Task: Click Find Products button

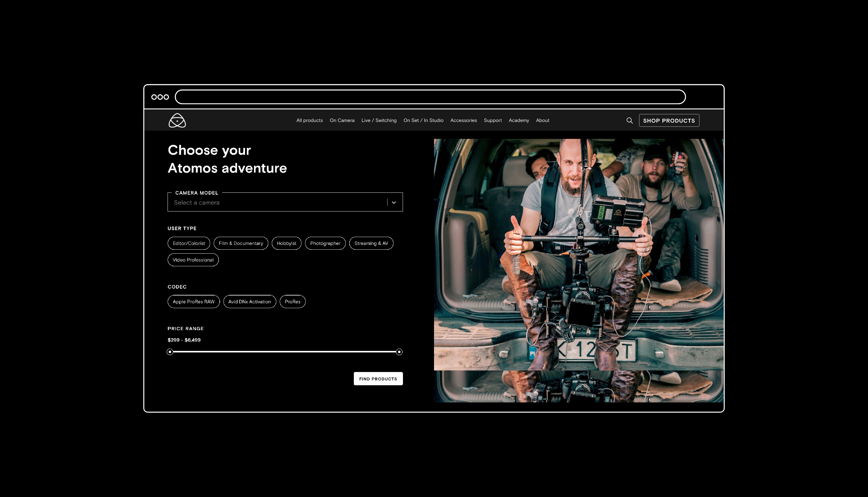Action: (x=378, y=378)
